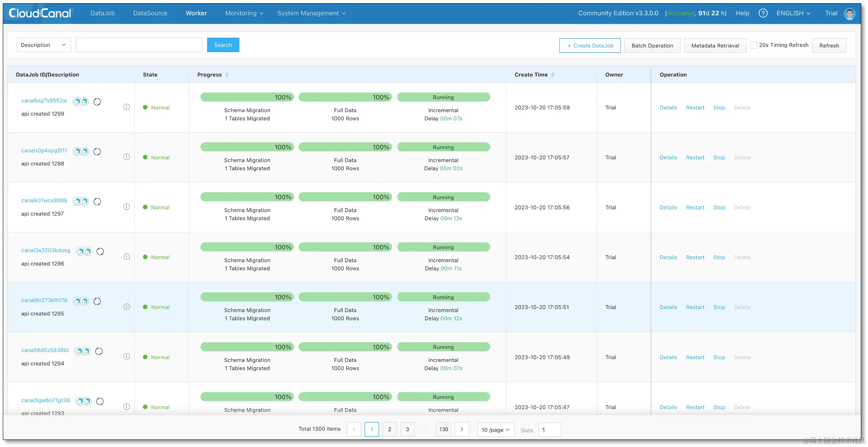
Task: Open the Description filter dropdown
Action: [x=43, y=45]
